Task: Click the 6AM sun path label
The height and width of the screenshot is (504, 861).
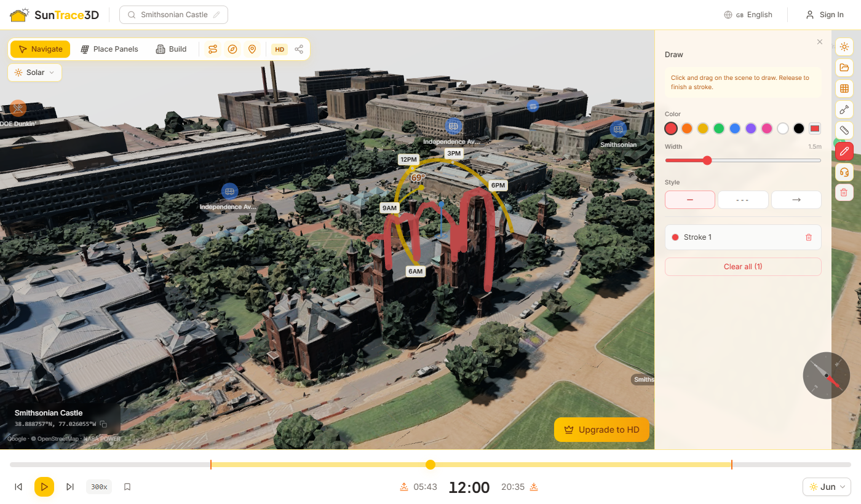Action: point(415,272)
